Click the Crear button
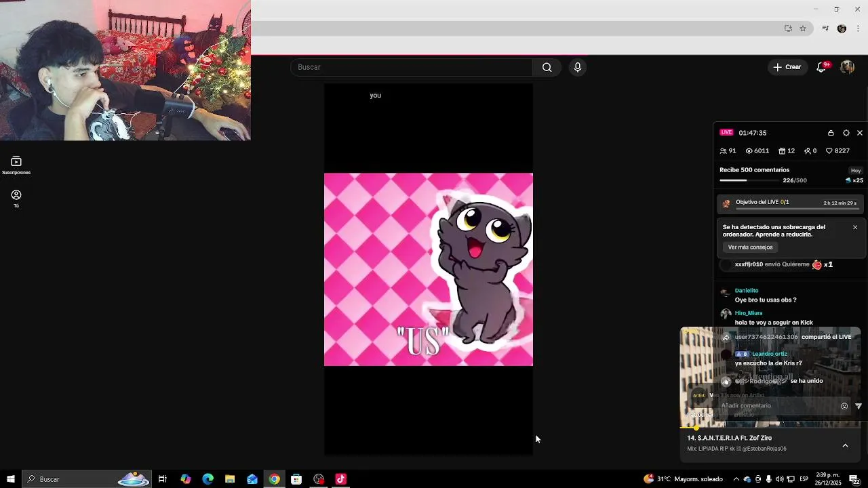868x488 pixels. 787,67
